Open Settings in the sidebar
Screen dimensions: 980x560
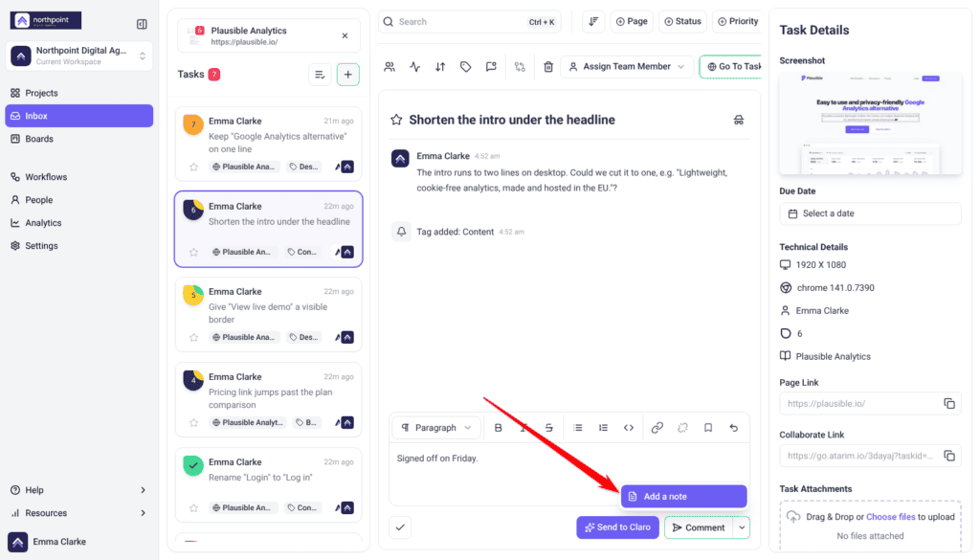78,246
